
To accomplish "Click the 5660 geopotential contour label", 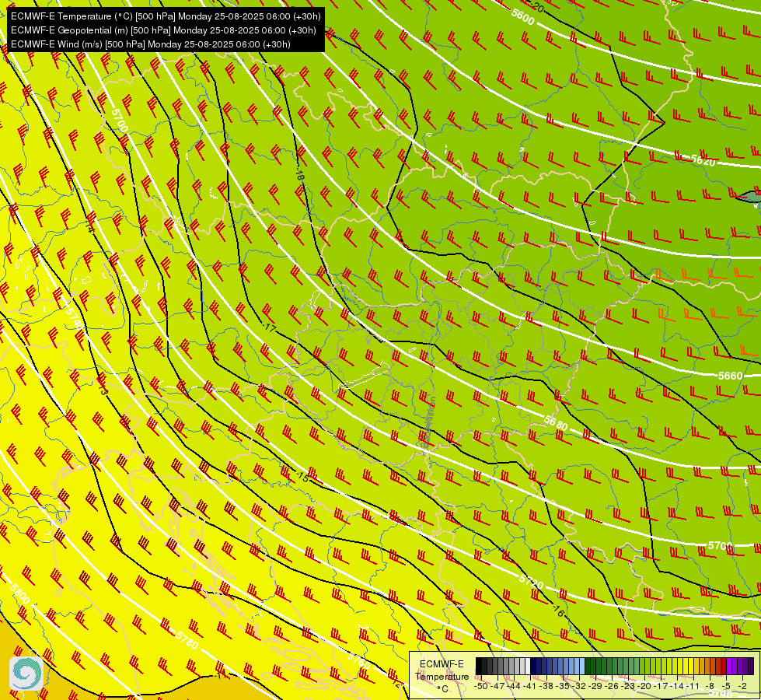I will [731, 376].
